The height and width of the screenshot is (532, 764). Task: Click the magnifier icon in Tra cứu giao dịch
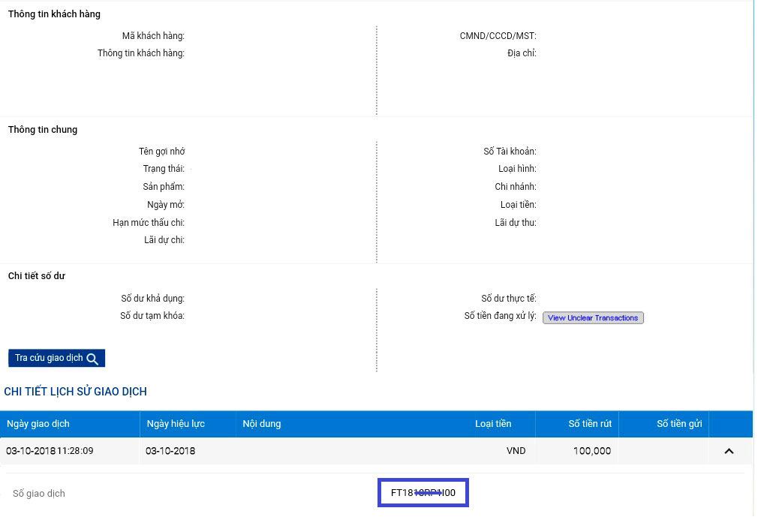click(x=92, y=359)
